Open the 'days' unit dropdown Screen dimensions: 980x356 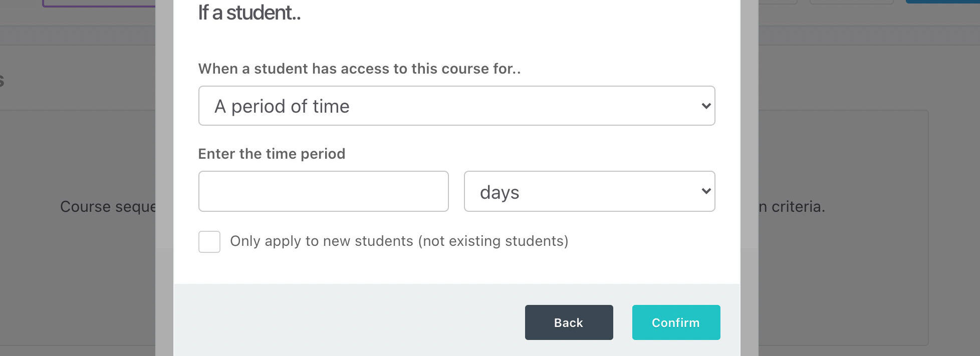tap(581, 191)
